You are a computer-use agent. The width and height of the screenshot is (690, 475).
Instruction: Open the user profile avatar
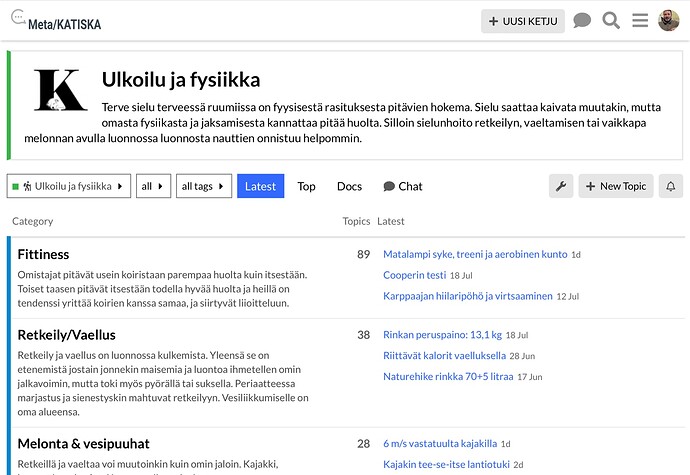[669, 21]
